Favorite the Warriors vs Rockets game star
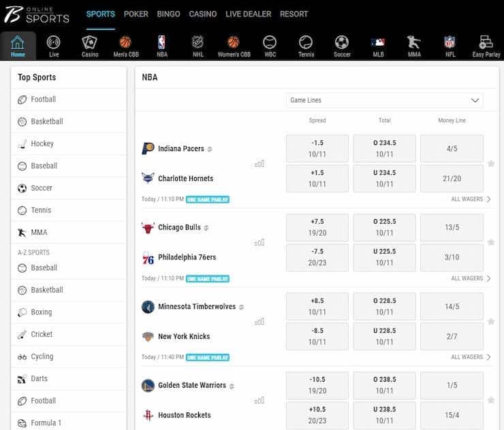This screenshot has width=504, height=430. (491, 400)
